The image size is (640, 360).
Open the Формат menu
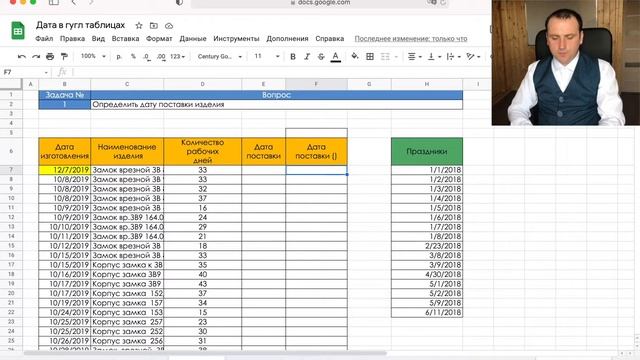[x=159, y=39]
